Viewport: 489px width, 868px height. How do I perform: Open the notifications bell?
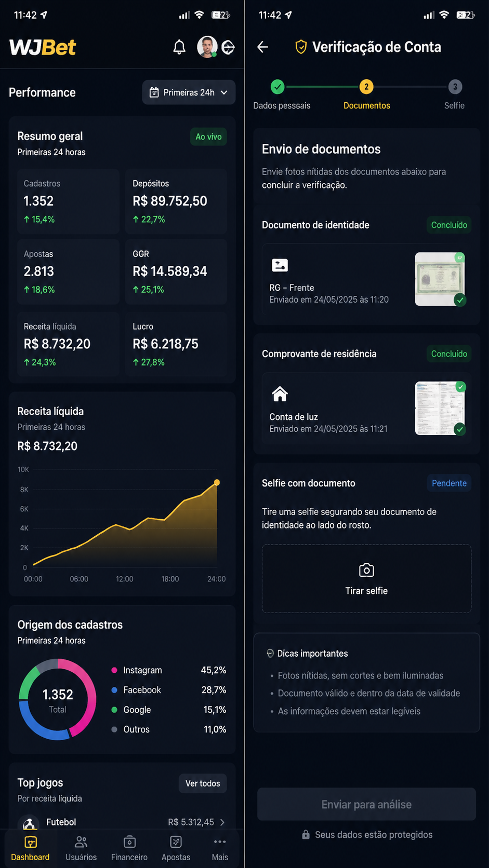[179, 47]
